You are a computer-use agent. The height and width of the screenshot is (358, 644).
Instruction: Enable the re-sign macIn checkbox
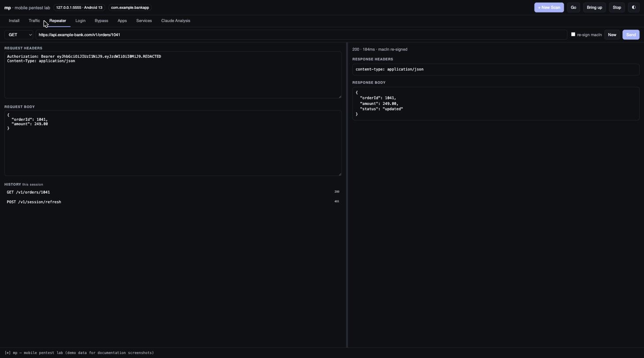(573, 34)
